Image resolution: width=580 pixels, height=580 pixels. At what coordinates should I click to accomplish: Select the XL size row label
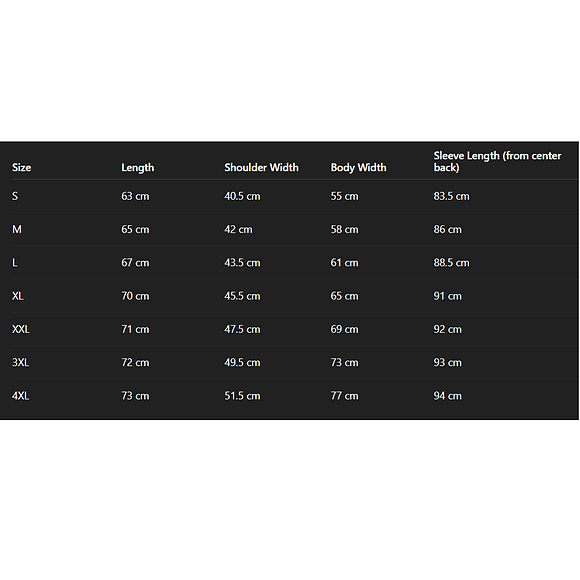(18, 296)
